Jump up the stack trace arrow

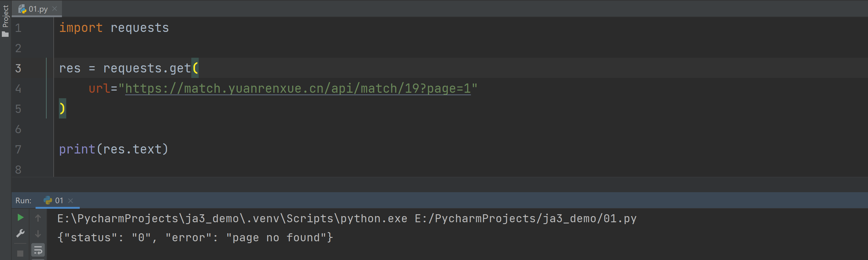tap(38, 218)
